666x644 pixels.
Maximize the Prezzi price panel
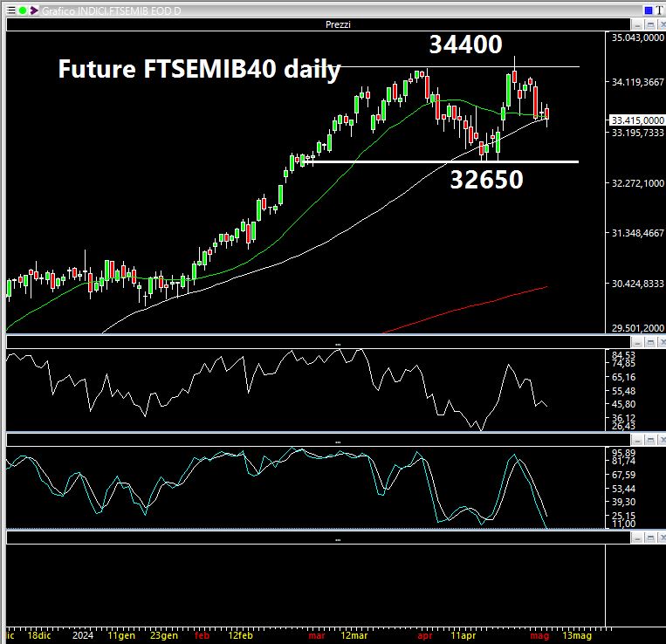click(650, 24)
